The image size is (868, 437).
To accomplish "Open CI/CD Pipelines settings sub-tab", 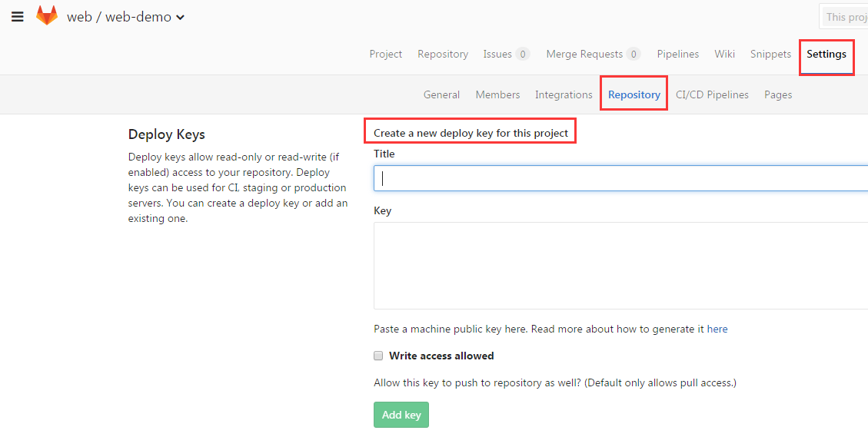I will click(x=712, y=94).
